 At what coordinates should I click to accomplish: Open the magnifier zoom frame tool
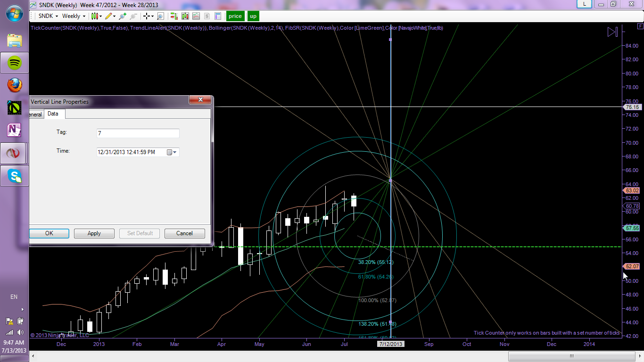point(160,16)
